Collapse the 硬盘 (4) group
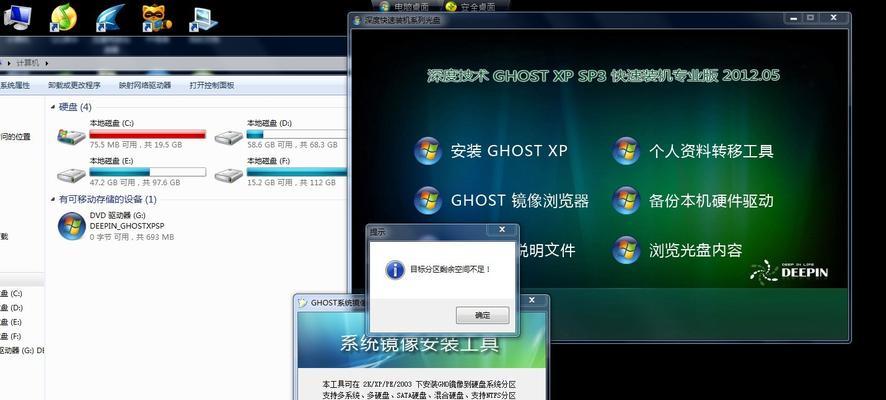The height and width of the screenshot is (400, 886). (53, 107)
